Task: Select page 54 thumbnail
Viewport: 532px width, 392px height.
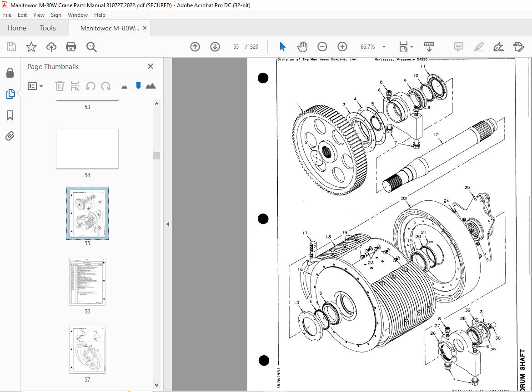Action: (87, 149)
